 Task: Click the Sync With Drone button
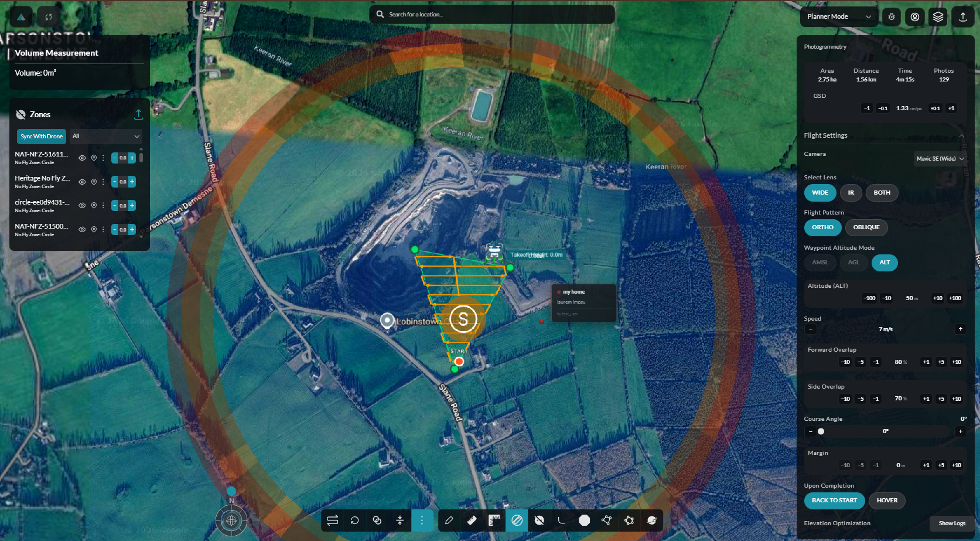42,137
